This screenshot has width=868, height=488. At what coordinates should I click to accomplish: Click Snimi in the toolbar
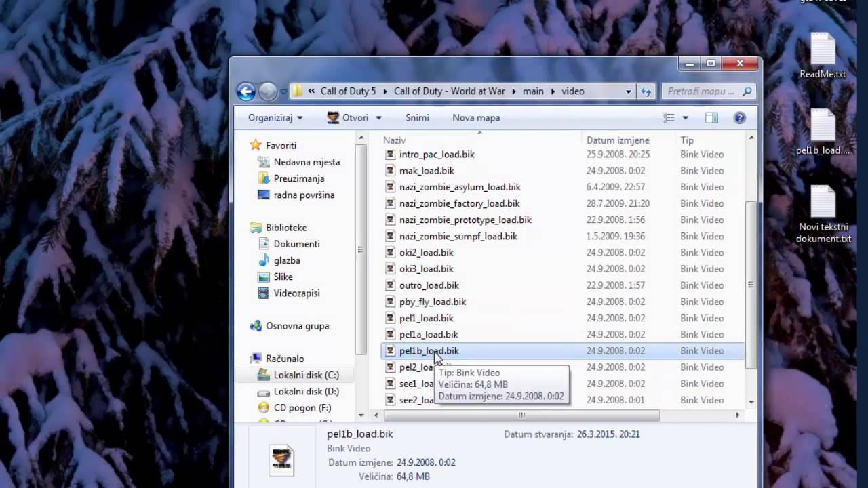(417, 118)
